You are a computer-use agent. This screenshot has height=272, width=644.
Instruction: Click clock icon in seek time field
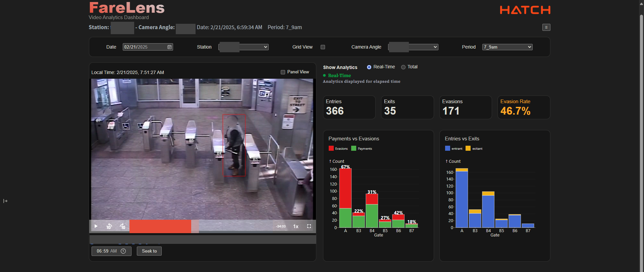click(123, 251)
